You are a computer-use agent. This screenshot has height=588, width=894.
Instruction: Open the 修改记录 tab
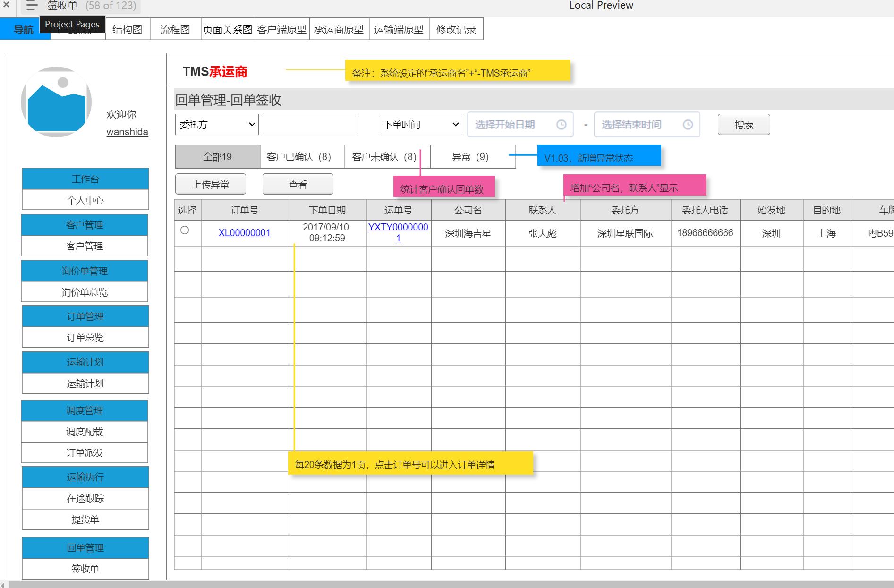[x=456, y=29]
